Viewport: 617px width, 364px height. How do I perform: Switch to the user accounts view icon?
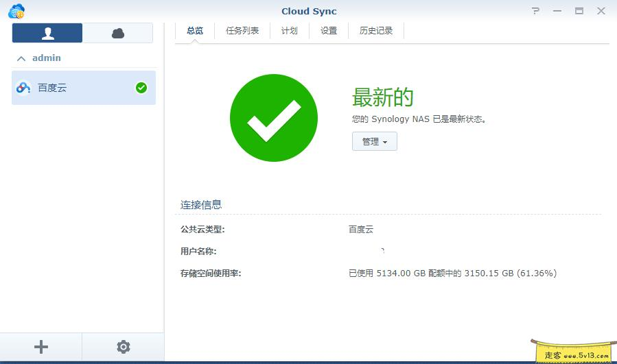click(47, 33)
